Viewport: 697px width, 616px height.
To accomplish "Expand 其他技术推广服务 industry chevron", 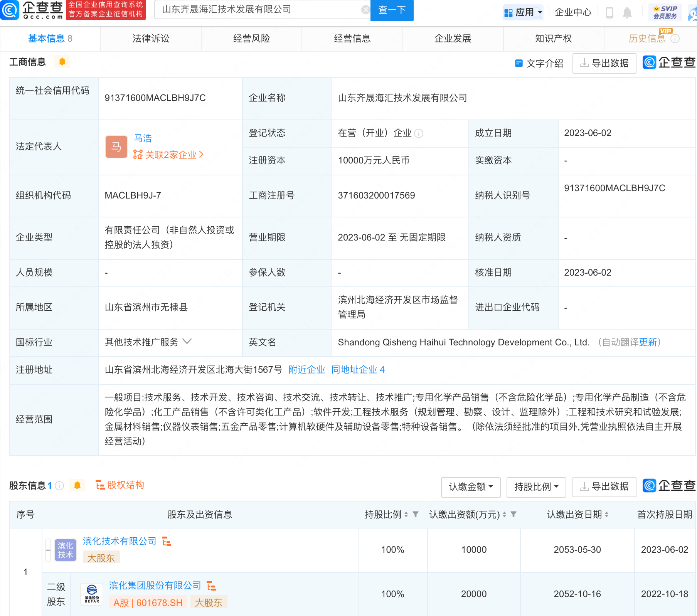I will 187,342.
